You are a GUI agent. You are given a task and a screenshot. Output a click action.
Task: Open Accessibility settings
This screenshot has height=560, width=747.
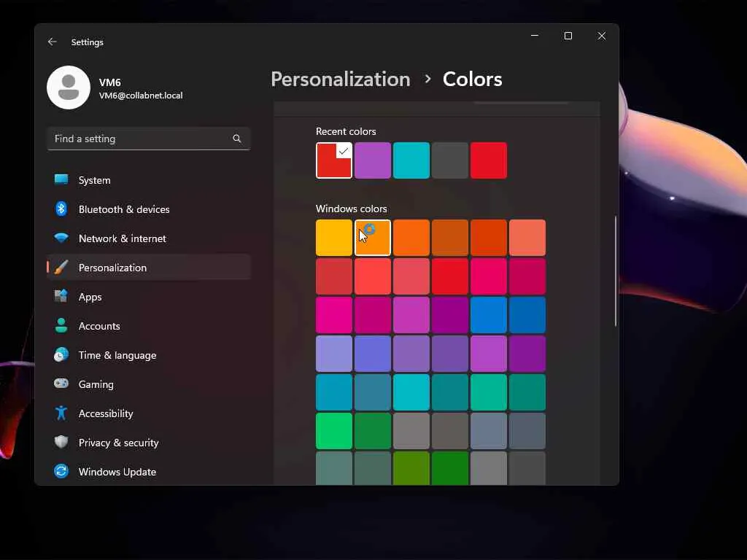[149, 413]
